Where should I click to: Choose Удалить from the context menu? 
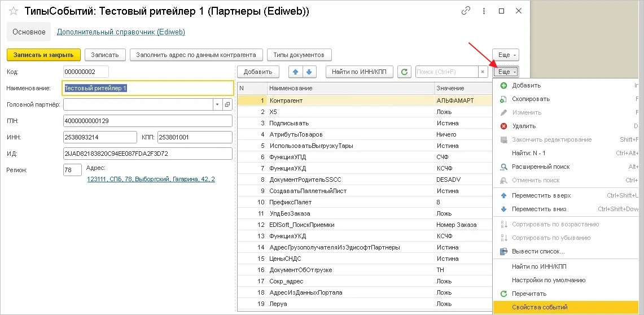(x=524, y=126)
